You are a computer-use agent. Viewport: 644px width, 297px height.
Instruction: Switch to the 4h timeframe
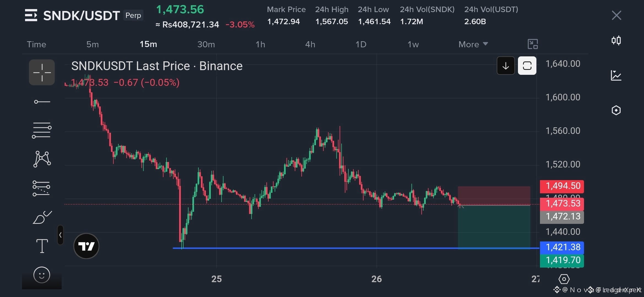310,44
